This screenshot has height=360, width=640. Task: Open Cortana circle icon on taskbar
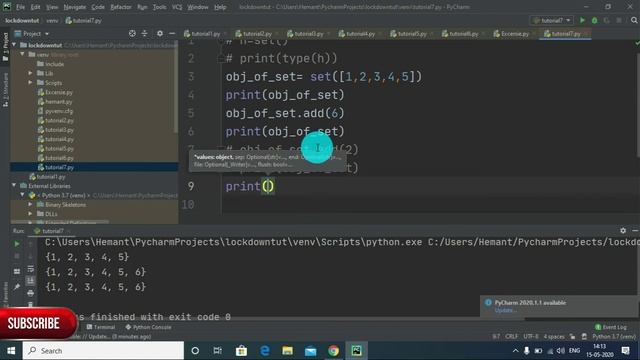pos(195,351)
